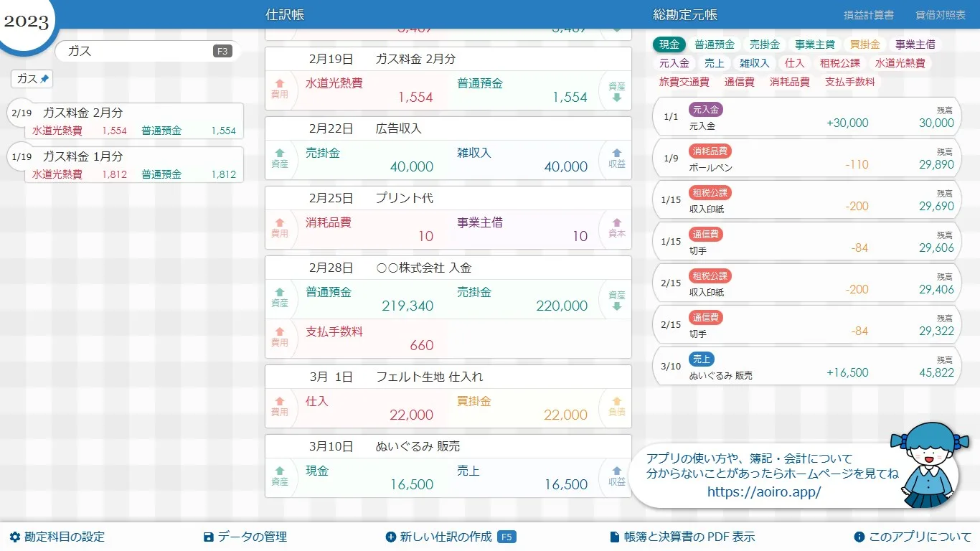Open the 損益計算書 tab
980x551 pixels.
(x=869, y=15)
